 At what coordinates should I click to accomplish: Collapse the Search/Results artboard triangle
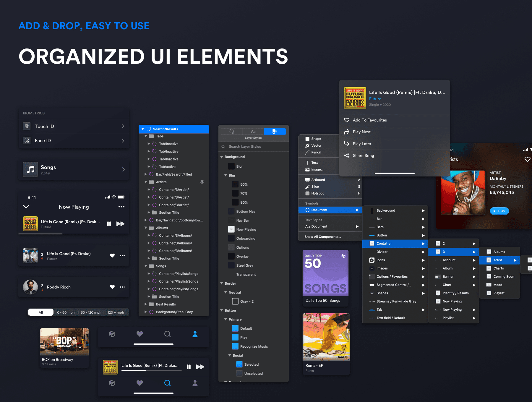coord(143,129)
